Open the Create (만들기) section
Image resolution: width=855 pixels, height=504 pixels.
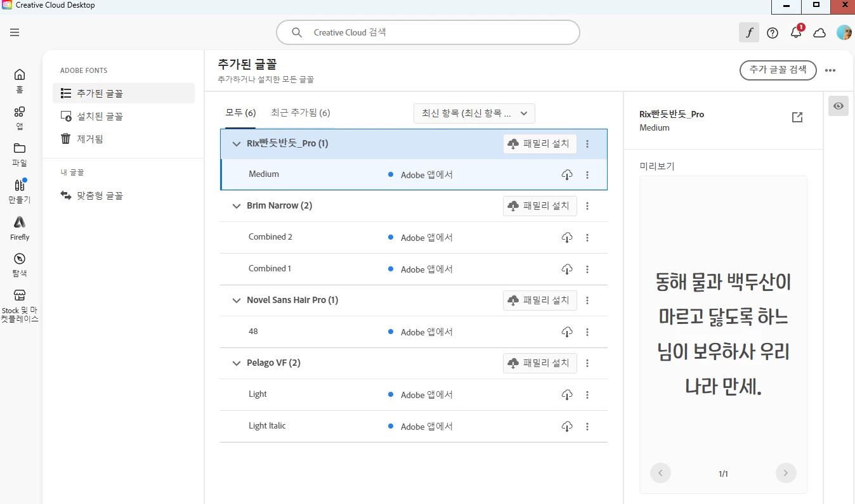click(20, 191)
